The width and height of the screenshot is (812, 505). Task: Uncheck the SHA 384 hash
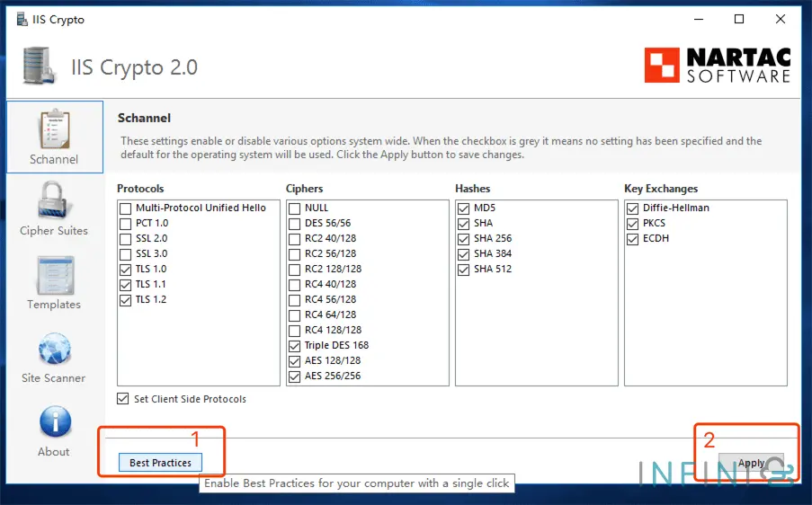463,254
